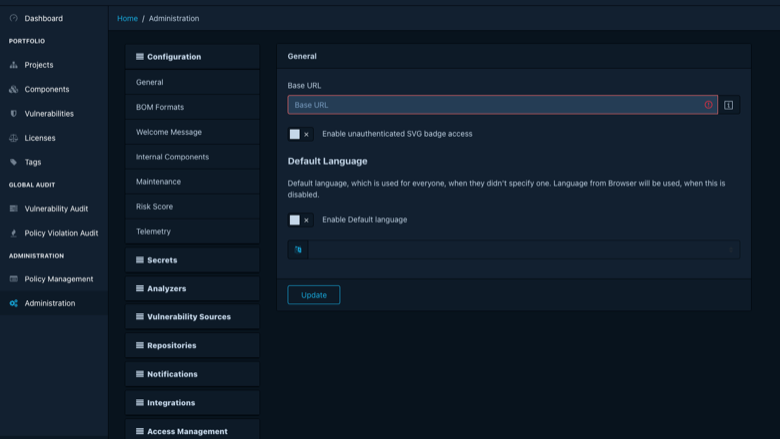Toggle unauthenticated SVG badge access switch
This screenshot has width=780, height=439.
[300, 134]
